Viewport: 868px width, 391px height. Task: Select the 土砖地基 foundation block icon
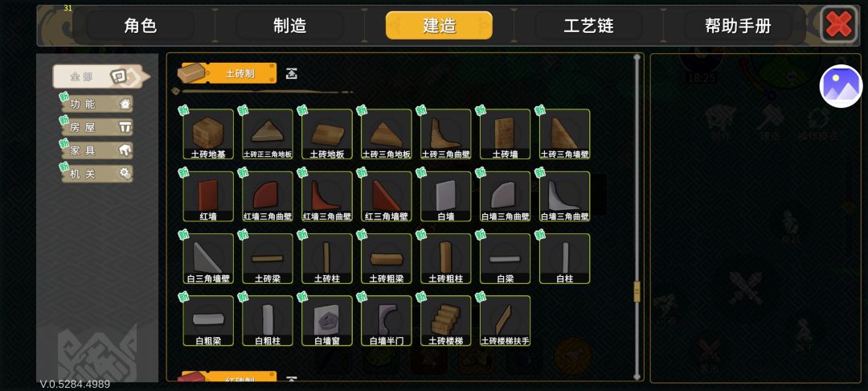point(208,134)
